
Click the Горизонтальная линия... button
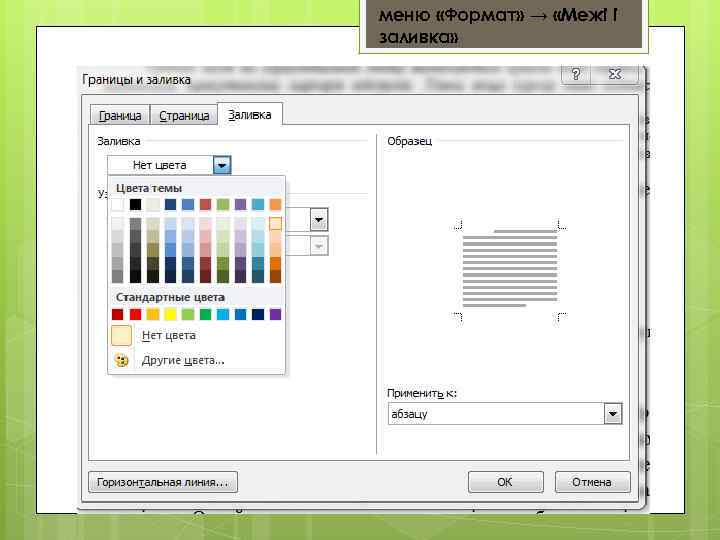(163, 482)
